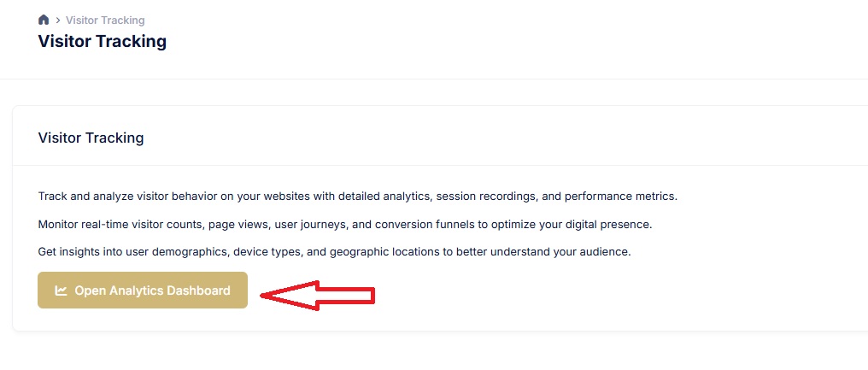Open the Analytics Dashboard via the gold button
The height and width of the screenshot is (370, 868).
143,291
